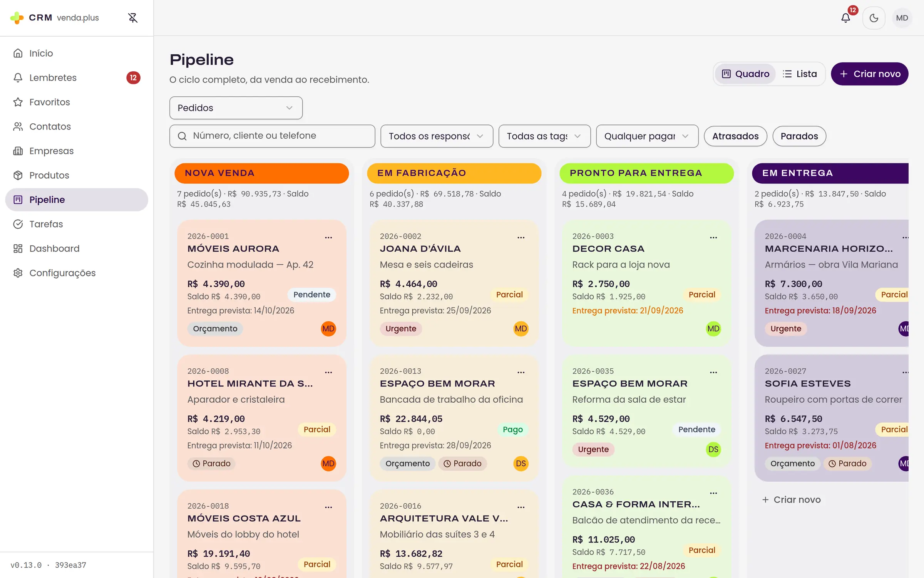Click the Criar novo top button

click(x=869, y=74)
